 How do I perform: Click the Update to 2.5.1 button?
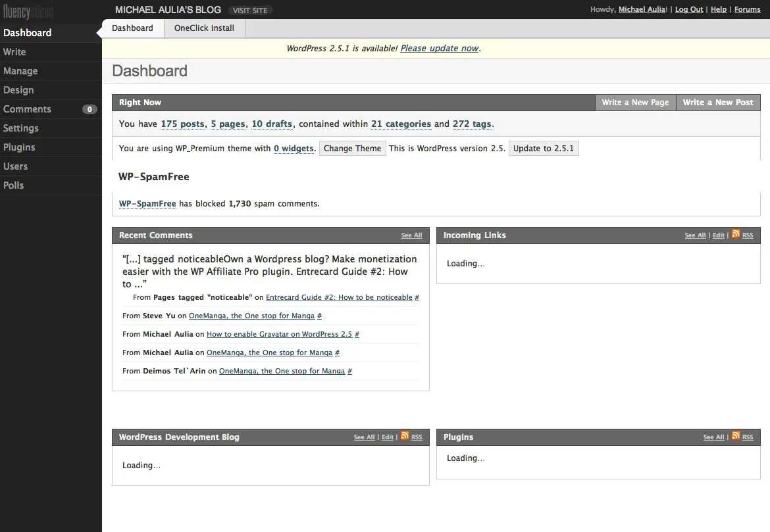coord(544,148)
